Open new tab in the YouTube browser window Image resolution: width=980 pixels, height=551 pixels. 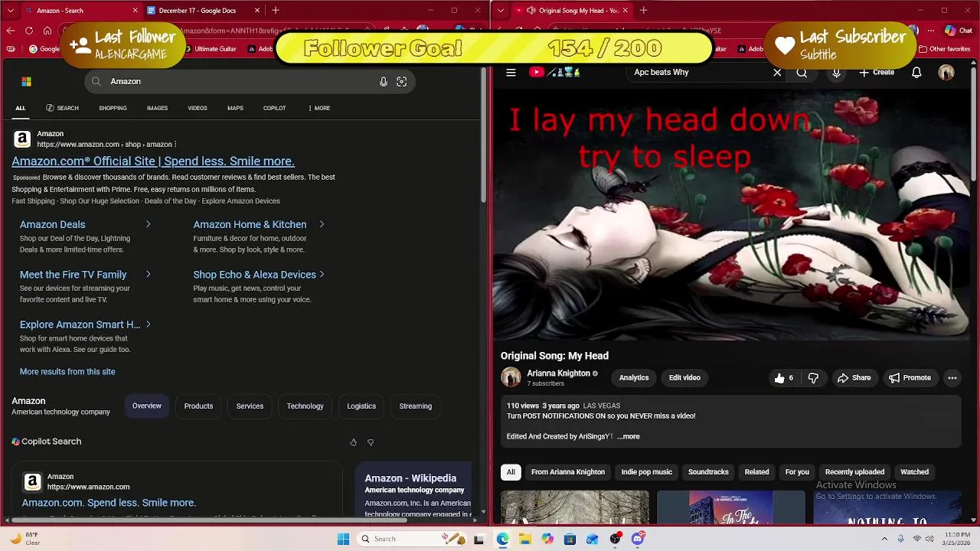tap(643, 11)
